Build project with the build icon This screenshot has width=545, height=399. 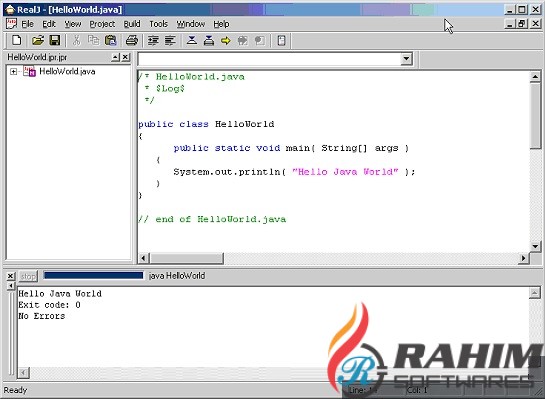pos(209,40)
